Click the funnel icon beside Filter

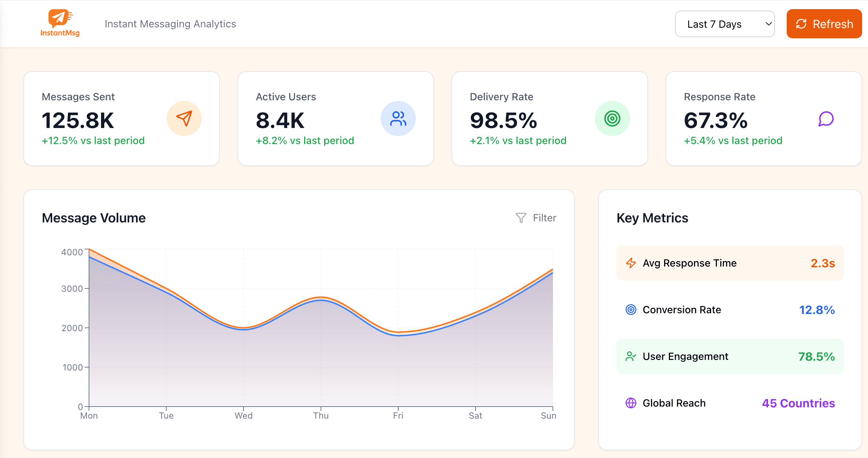tap(521, 218)
